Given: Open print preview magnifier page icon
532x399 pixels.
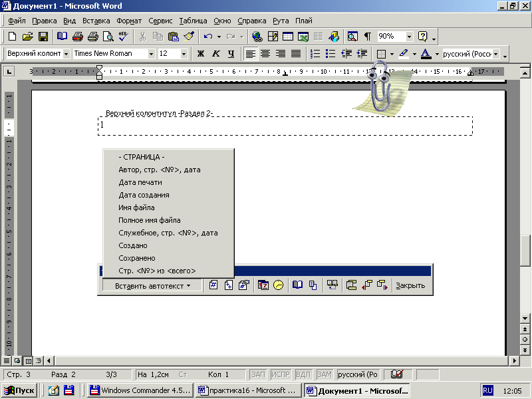Looking at the screenshot, I should [x=108, y=37].
